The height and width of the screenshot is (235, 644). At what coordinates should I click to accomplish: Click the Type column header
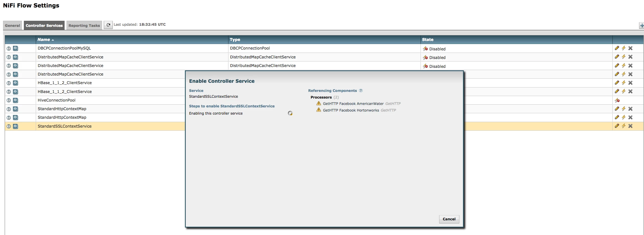pos(324,40)
